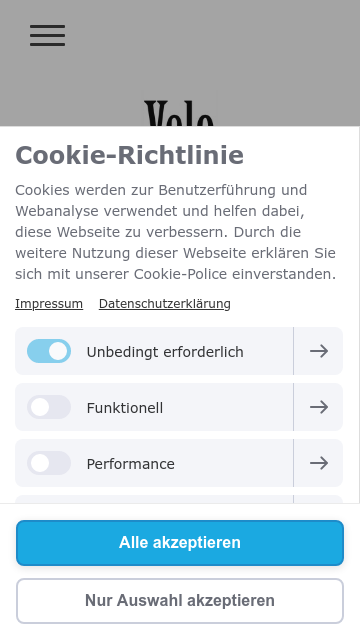
Task: Click the Velo logo in the header
Action: coord(180,113)
